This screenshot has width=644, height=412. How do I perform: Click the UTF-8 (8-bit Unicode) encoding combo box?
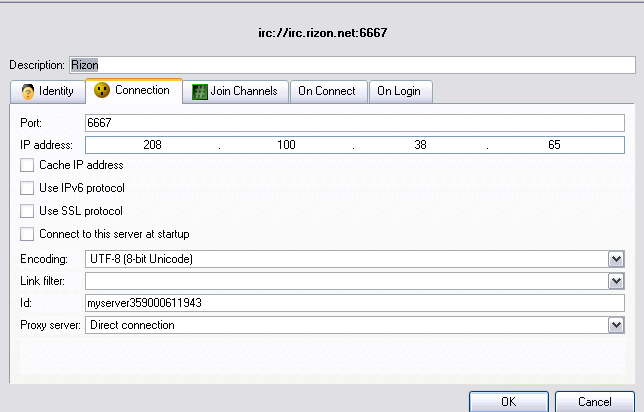click(355, 259)
